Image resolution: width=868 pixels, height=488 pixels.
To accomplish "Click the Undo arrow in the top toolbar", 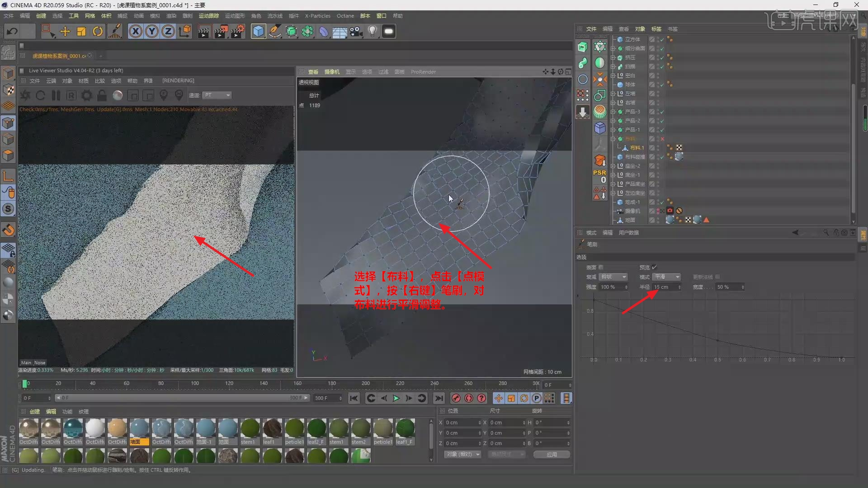I will (x=12, y=31).
